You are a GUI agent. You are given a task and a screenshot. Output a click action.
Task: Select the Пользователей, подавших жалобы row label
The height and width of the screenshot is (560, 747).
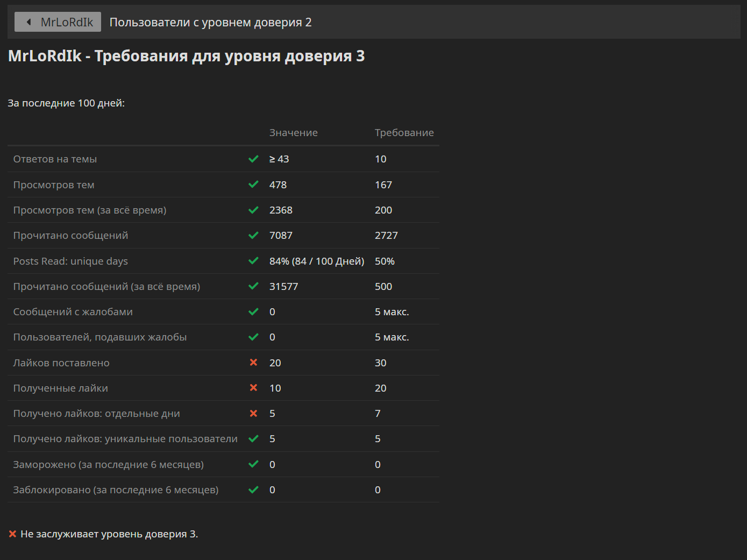point(100,337)
